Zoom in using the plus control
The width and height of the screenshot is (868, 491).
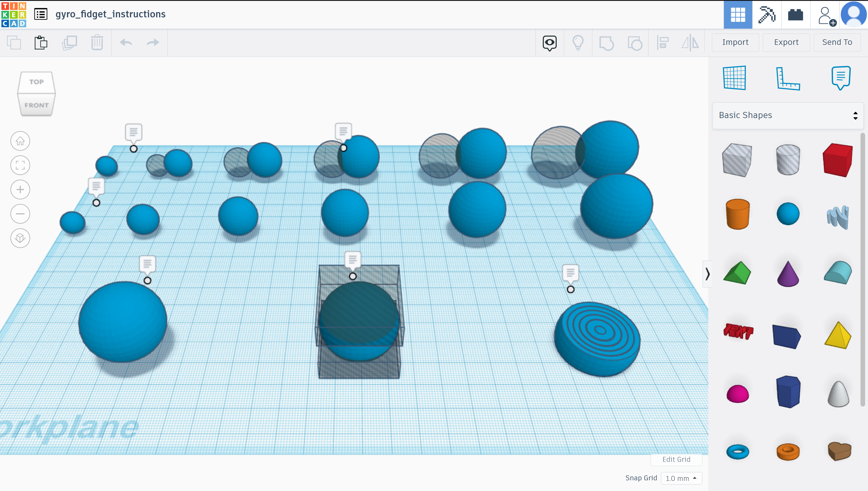point(20,189)
